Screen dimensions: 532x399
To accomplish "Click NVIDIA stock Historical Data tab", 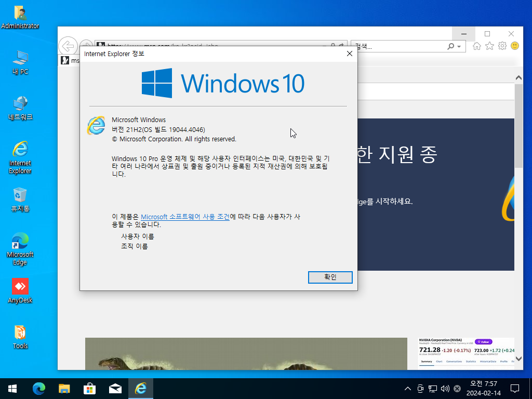I will click(488, 362).
